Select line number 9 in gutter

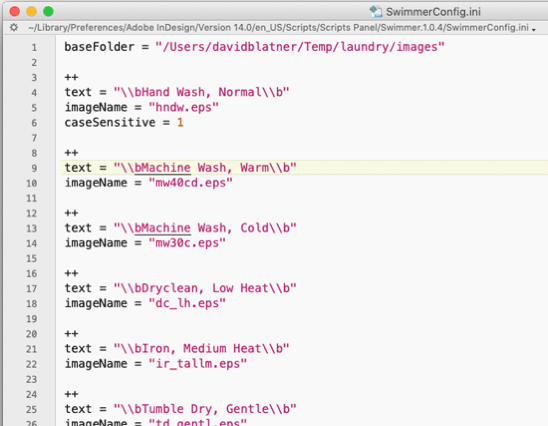point(34,168)
